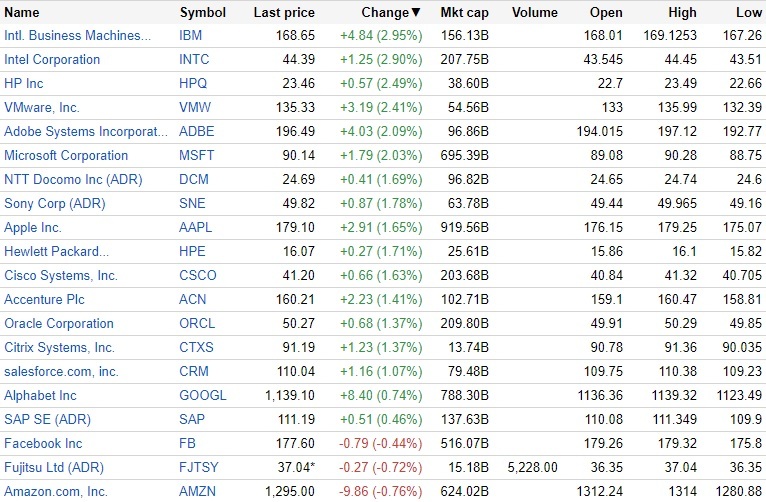Image resolution: width=766 pixels, height=502 pixels.
Task: Sort by Last price column header
Action: 284,13
